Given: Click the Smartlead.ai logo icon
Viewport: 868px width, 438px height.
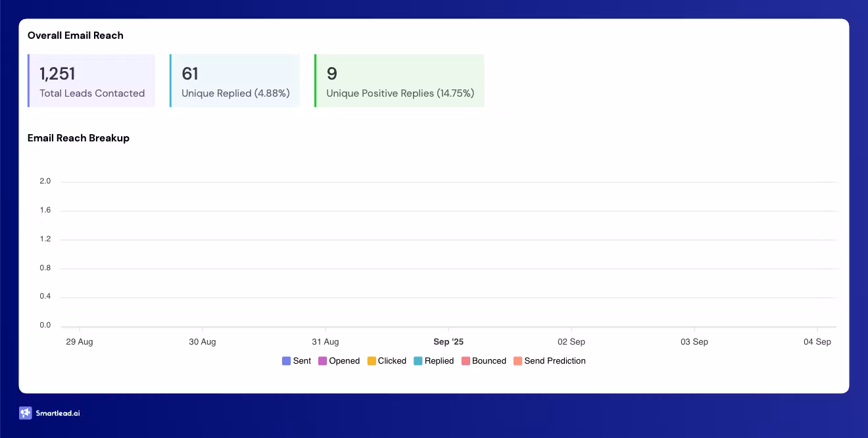Looking at the screenshot, I should [x=25, y=413].
